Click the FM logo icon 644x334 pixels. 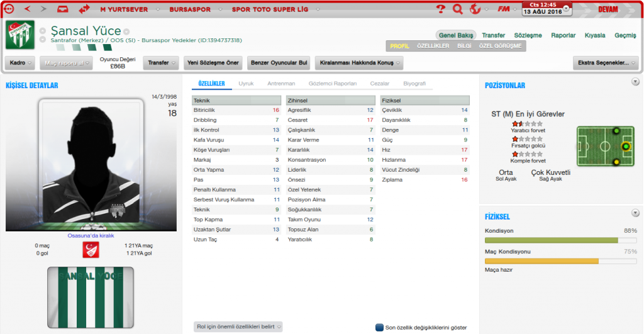(503, 9)
